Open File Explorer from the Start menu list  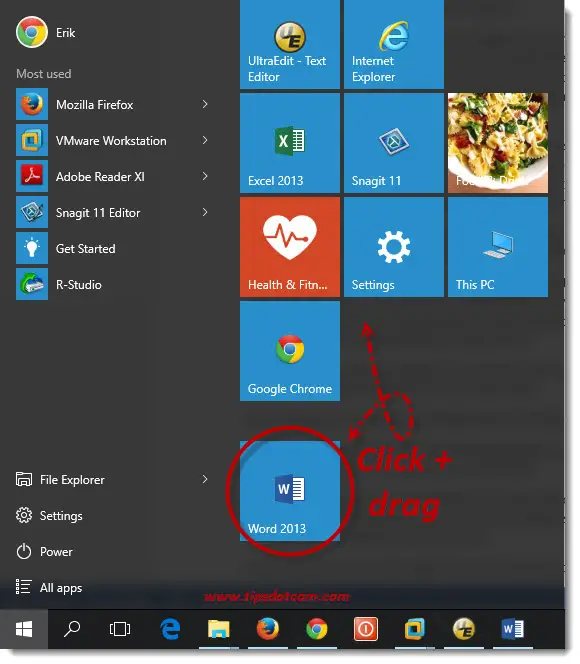click(60, 480)
